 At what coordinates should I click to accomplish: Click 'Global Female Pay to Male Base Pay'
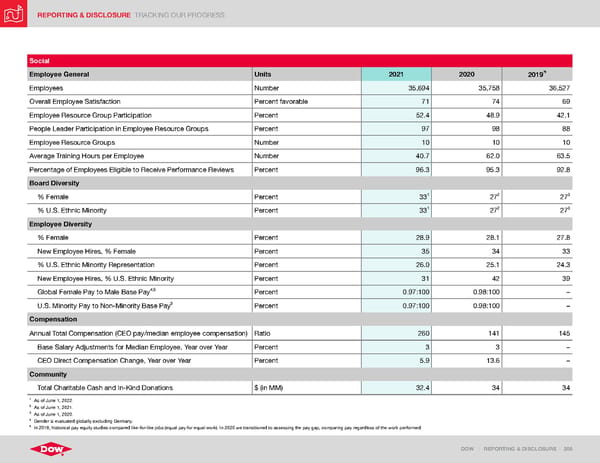point(96,292)
